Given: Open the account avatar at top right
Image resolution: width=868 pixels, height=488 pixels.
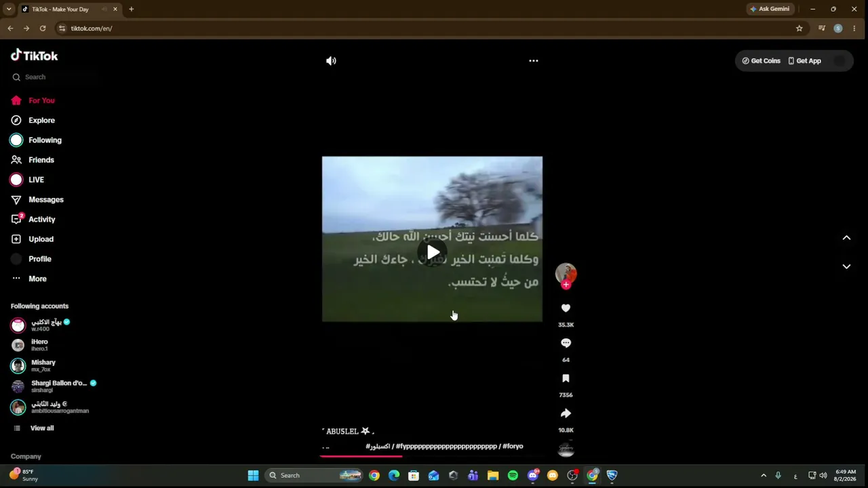Looking at the screenshot, I should point(840,61).
